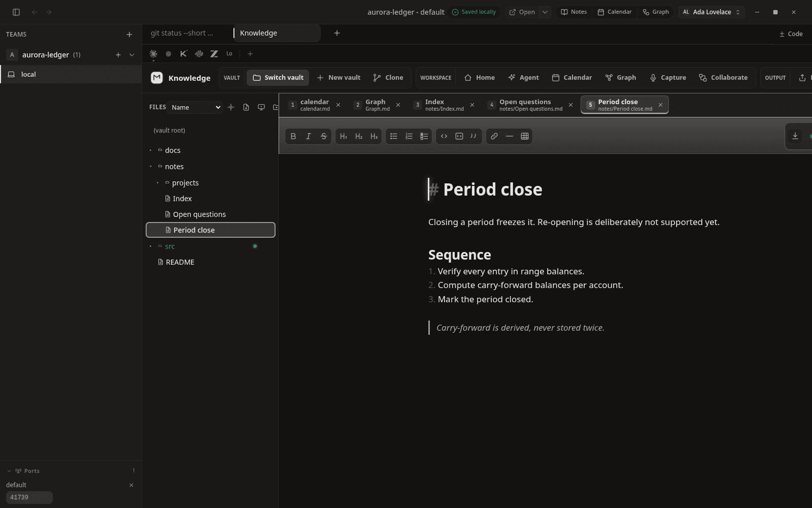
Task: Set Heading 2 style
Action: tap(359, 136)
